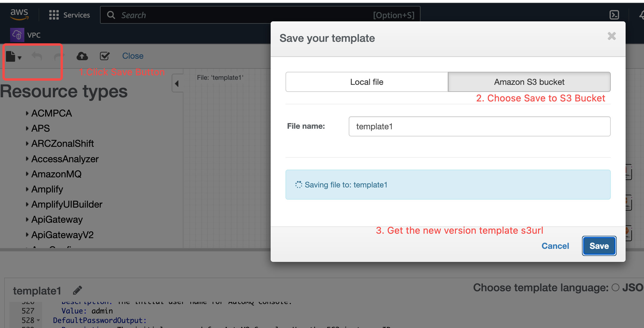Click the Resource types heading
The image size is (644, 328).
tap(64, 92)
